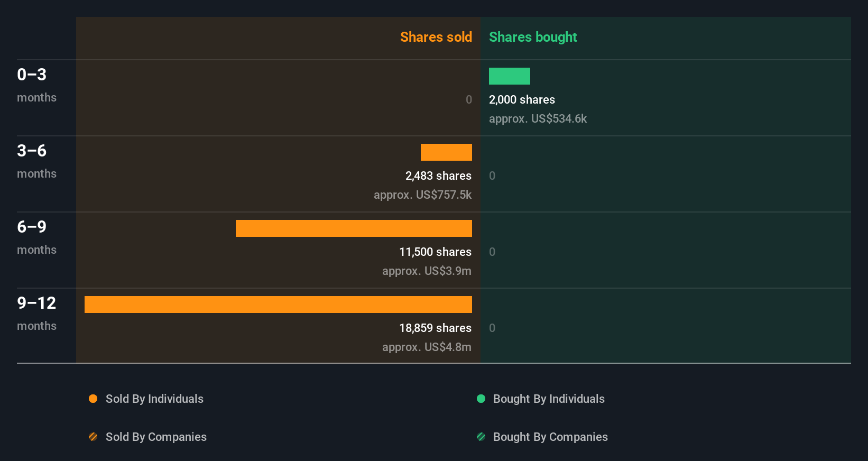The height and width of the screenshot is (461, 868).
Task: Click the 18,859 shares label
Action: 435,328
